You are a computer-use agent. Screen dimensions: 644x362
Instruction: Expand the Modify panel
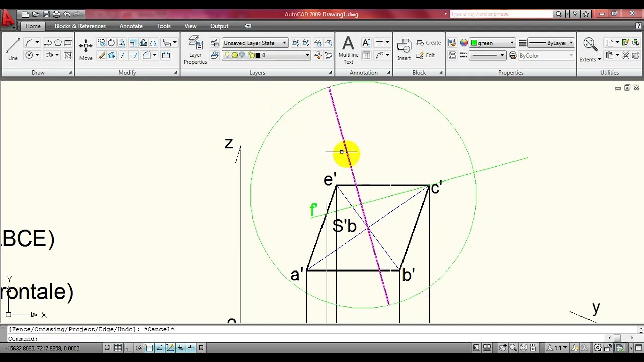[127, 73]
